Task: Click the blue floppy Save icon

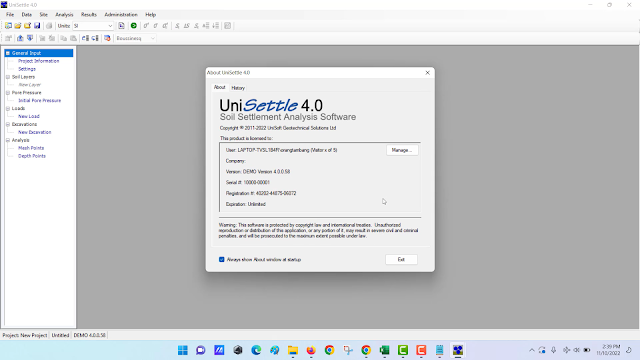Action: click(x=37, y=26)
